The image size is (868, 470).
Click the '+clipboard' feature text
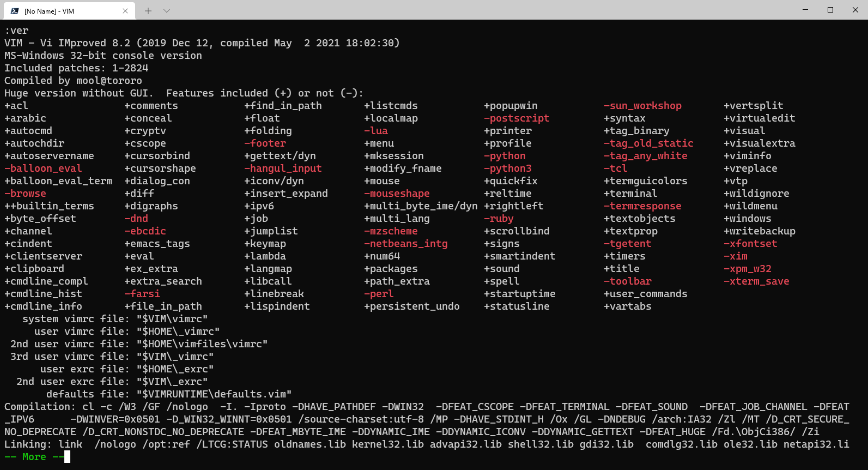click(34, 269)
